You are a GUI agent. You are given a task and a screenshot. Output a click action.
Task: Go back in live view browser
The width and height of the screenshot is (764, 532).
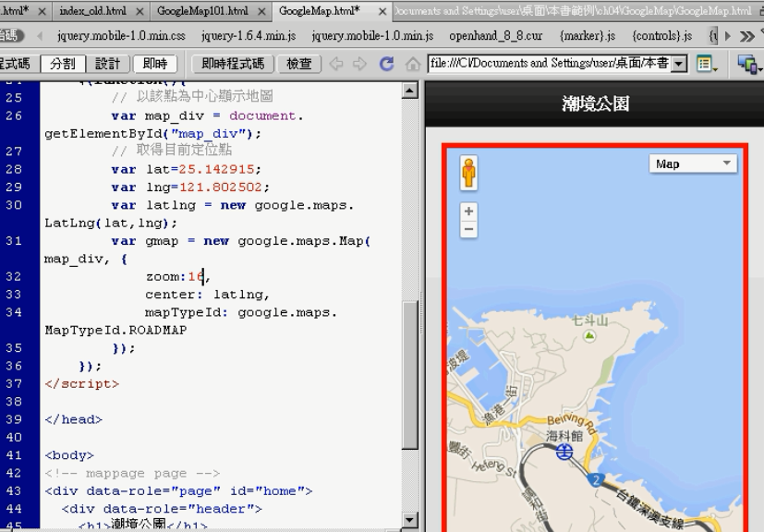(x=336, y=64)
